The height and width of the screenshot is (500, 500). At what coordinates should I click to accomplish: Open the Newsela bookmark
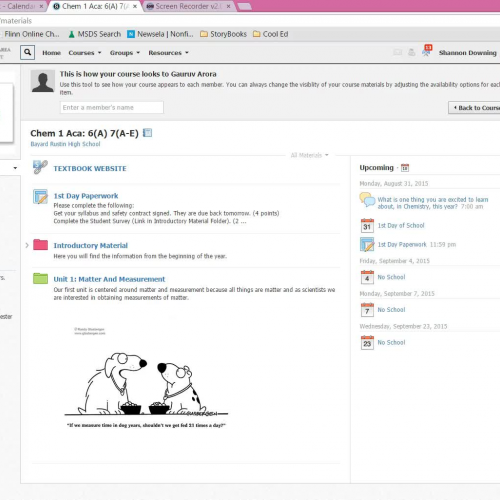tap(161, 34)
